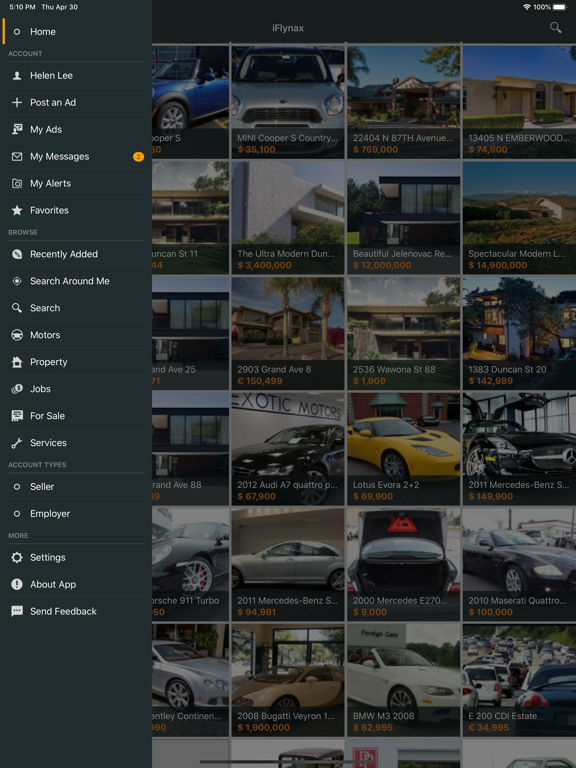Open the Jobs category
This screenshot has width=576, height=768.
point(76,389)
